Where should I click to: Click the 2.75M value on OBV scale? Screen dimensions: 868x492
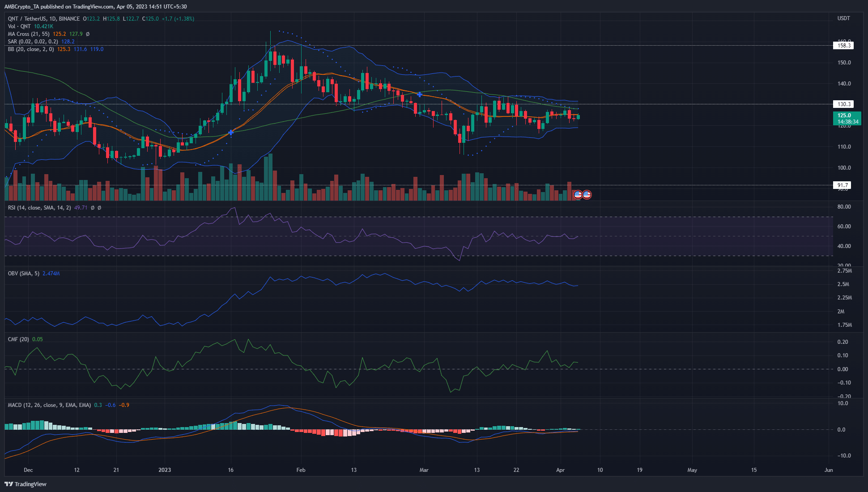844,271
